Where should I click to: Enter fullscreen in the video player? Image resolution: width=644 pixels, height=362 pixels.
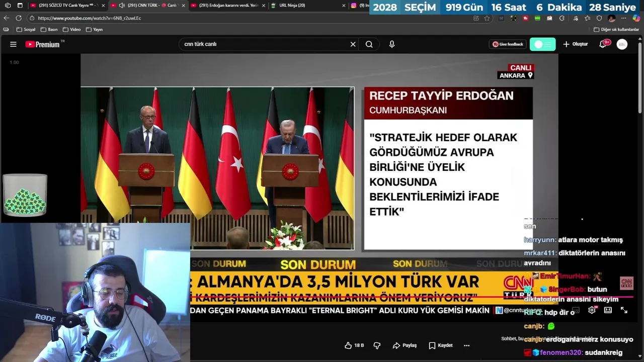coord(624,310)
